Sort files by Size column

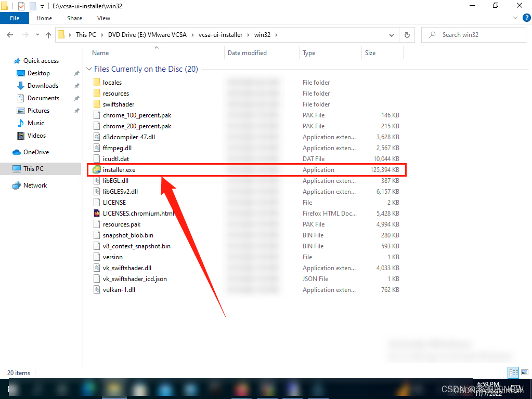(x=370, y=53)
